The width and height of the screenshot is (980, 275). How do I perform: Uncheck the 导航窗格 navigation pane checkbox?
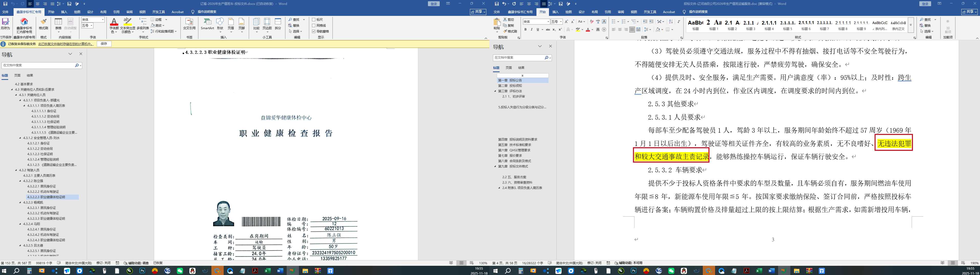pos(314,31)
